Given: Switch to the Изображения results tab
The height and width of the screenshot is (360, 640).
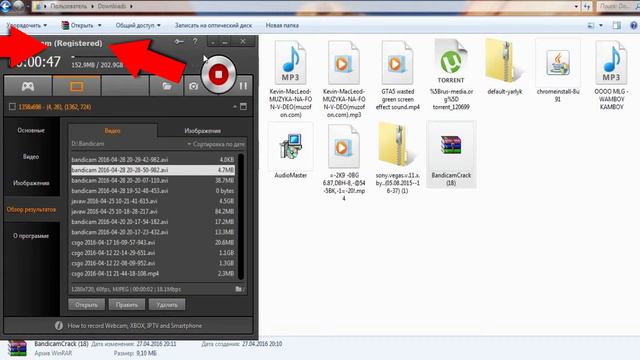Looking at the screenshot, I should 202,131.
